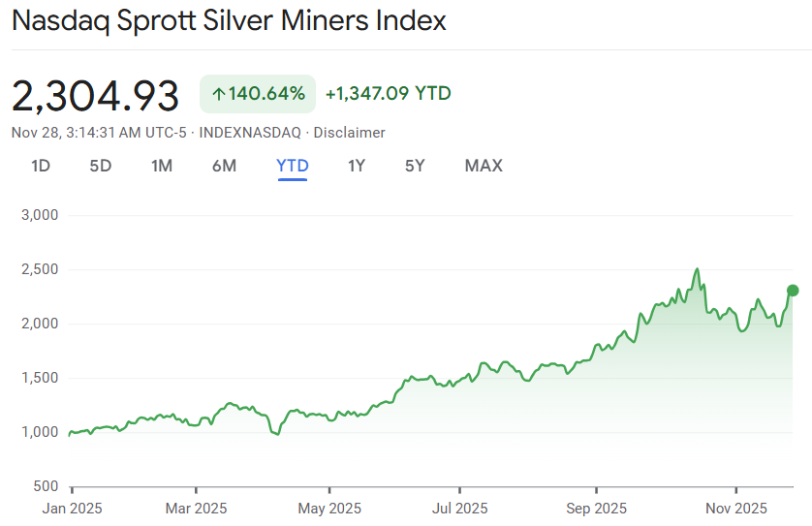Click the current price dot on chart

tap(793, 291)
